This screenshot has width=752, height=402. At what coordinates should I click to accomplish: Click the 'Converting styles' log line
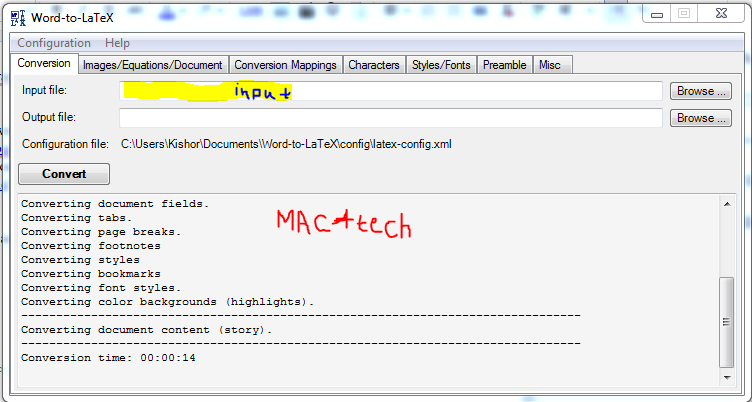pyautogui.click(x=80, y=260)
